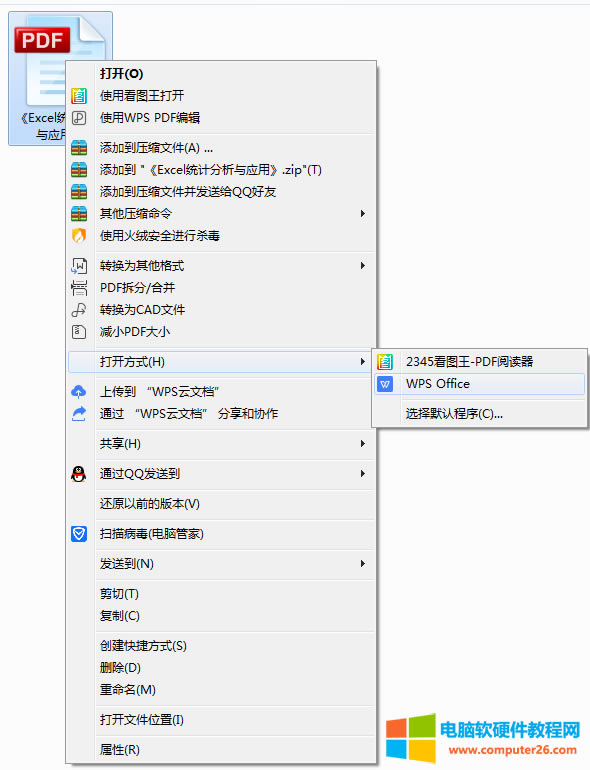Open with WPS Office
Image resolution: width=590 pixels, height=770 pixels.
pyautogui.click(x=480, y=384)
